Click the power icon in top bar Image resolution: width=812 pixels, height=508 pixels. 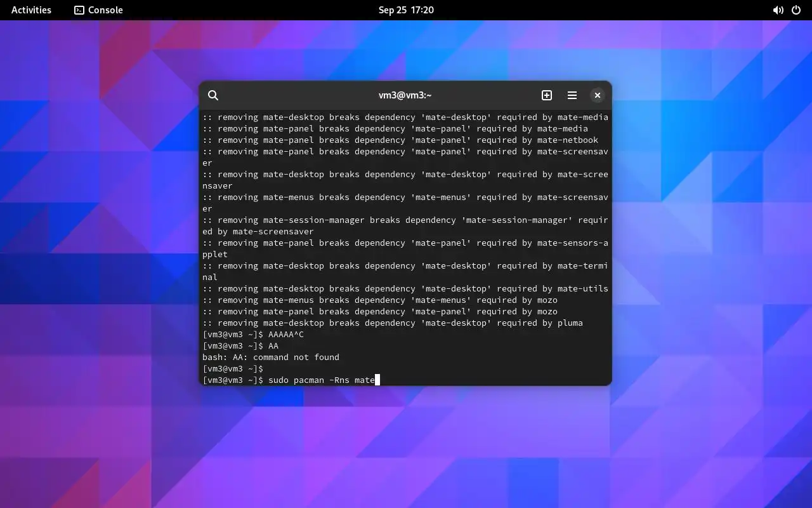click(796, 10)
